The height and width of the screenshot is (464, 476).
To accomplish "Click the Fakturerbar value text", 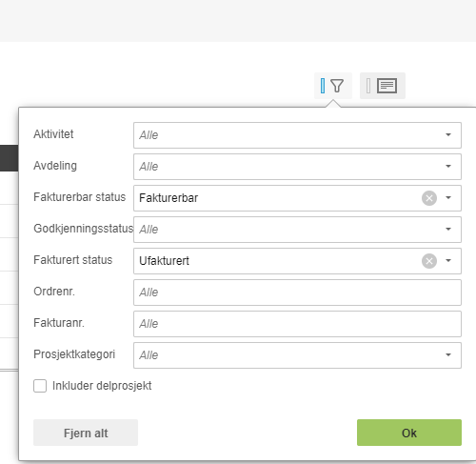I will pos(169,198).
